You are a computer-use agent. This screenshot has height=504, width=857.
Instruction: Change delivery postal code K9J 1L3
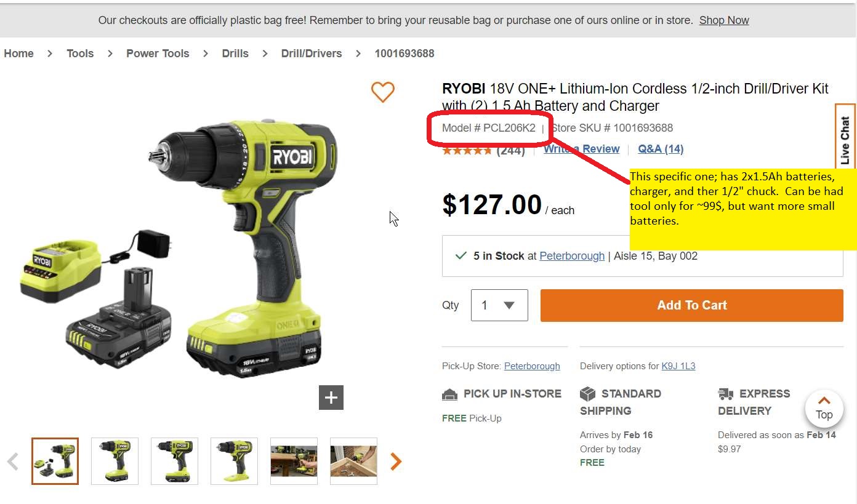click(678, 366)
